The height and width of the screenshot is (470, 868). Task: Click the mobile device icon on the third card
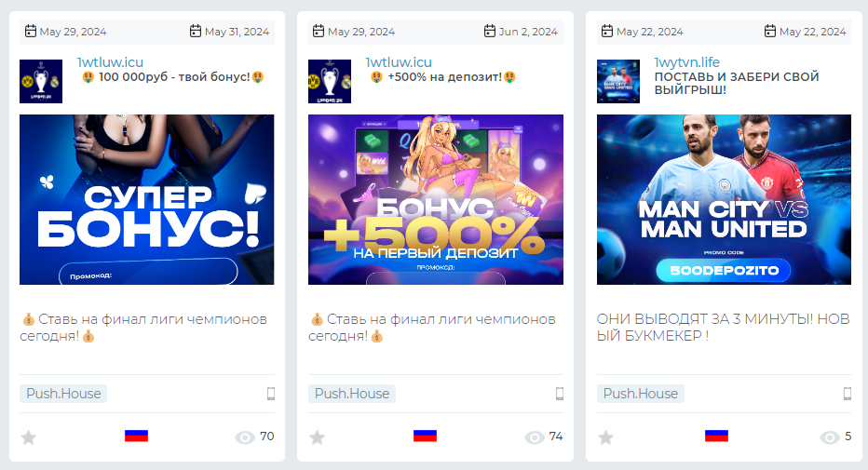848,393
